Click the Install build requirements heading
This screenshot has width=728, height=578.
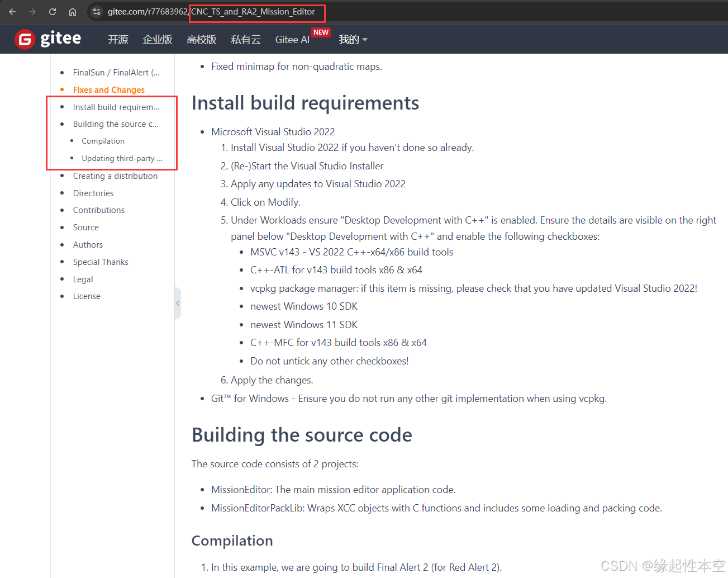tap(305, 103)
